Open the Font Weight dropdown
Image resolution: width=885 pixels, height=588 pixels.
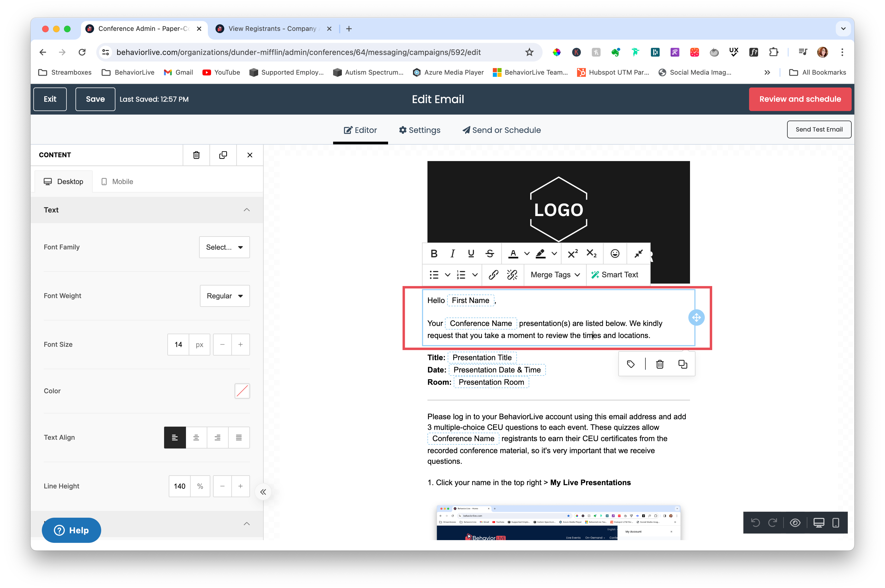point(224,295)
